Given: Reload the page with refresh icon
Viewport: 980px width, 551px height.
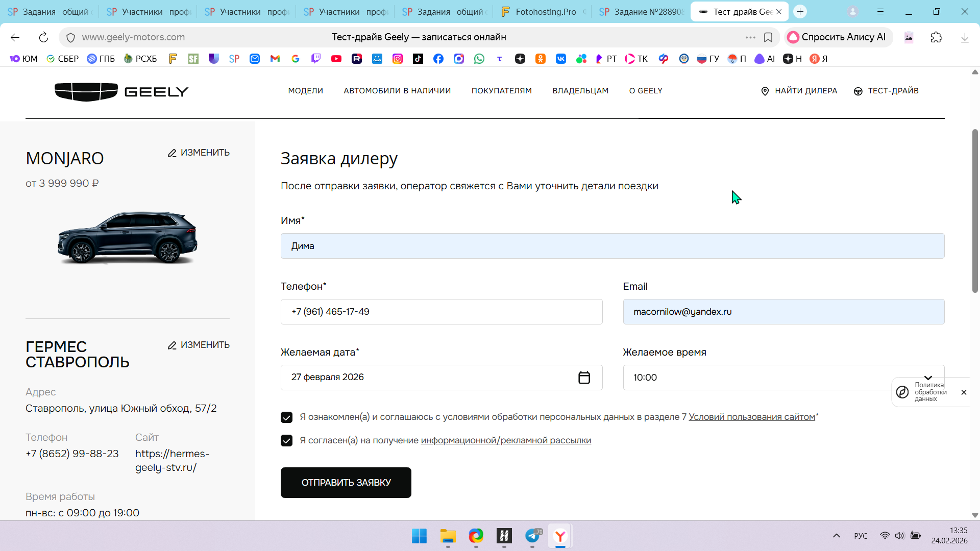Looking at the screenshot, I should pyautogui.click(x=43, y=37).
